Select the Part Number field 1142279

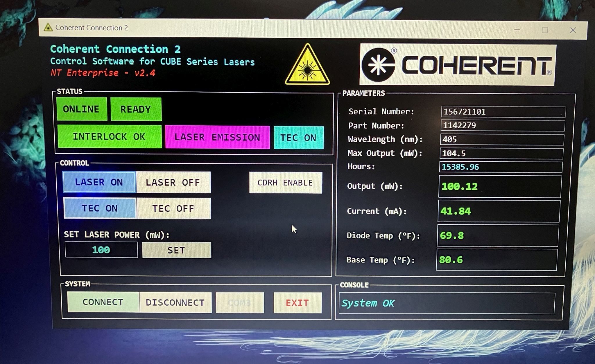(x=503, y=125)
